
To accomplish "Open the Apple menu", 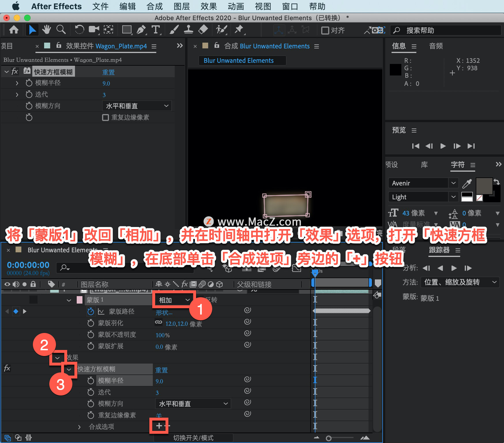I will click(x=16, y=6).
